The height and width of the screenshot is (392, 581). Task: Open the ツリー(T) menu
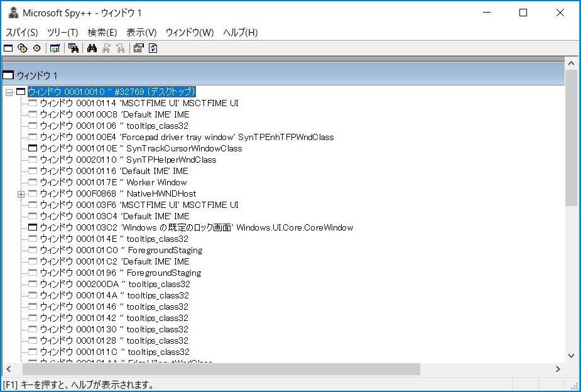(x=63, y=33)
